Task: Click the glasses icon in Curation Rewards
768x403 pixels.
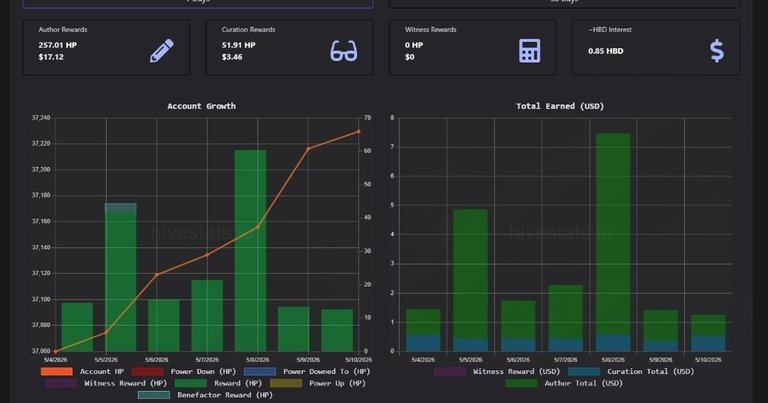Action: point(344,51)
